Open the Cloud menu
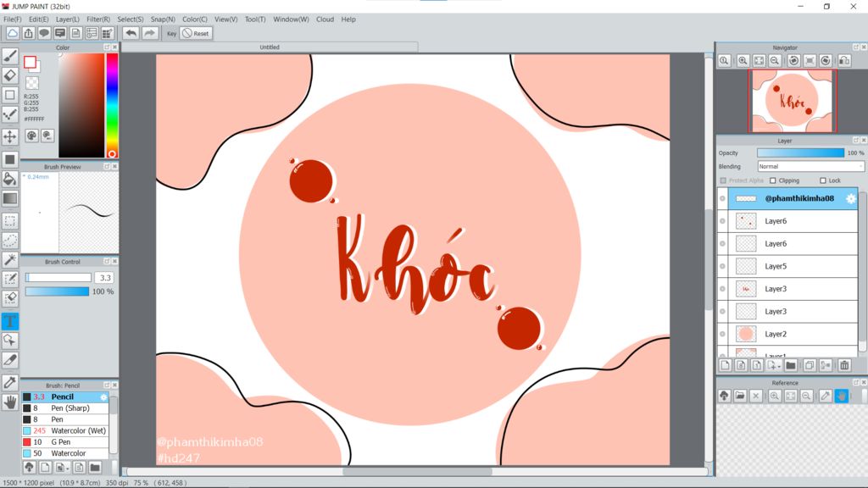This screenshot has height=488, width=868. (325, 19)
